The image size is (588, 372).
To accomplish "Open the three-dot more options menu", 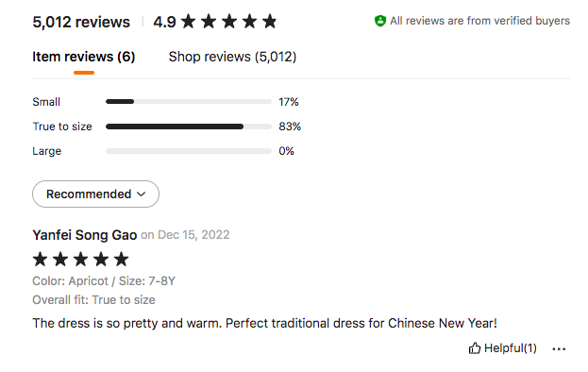I will click(x=559, y=349).
